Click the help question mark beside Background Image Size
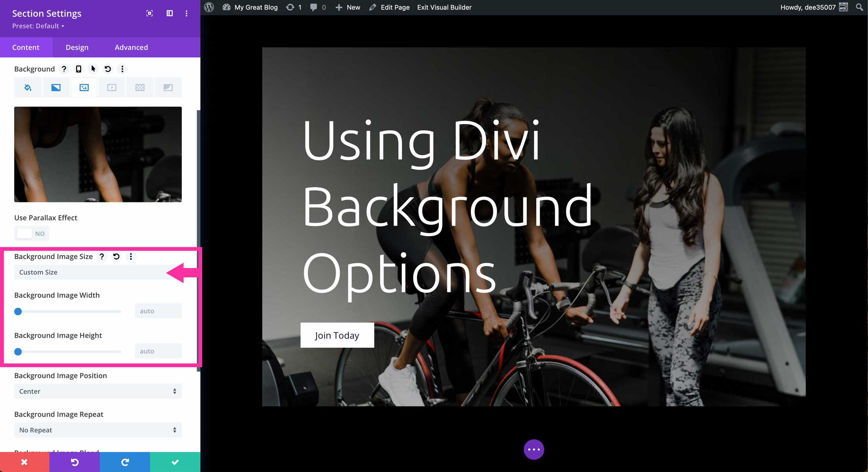 102,257
